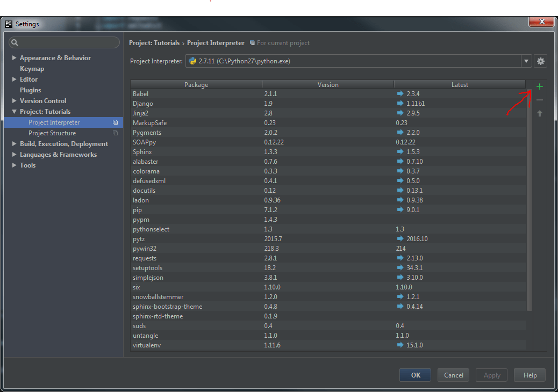
Task: Select Project Interpreter in sidebar
Action: tap(63, 122)
